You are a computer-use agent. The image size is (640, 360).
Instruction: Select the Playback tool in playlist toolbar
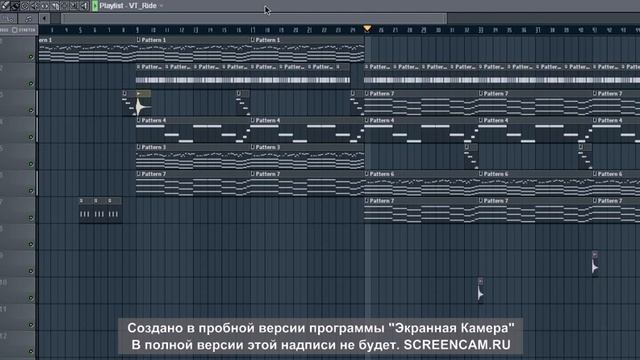pos(84,6)
